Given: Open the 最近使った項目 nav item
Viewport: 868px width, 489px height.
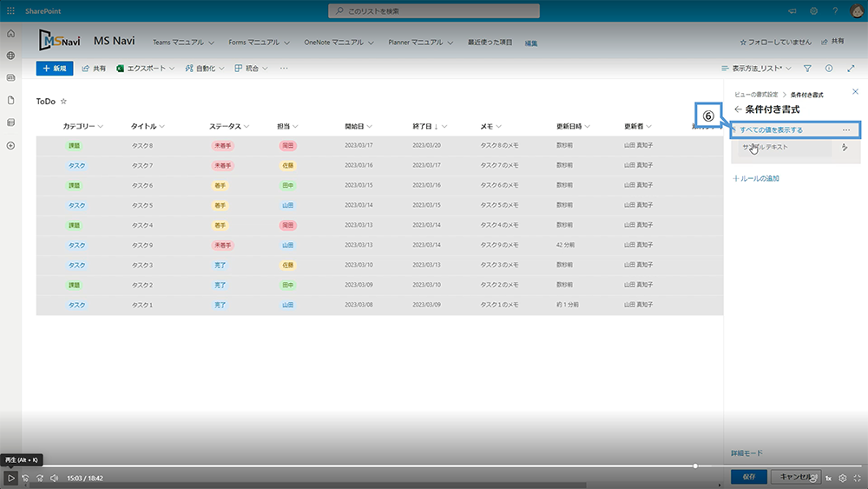Looking at the screenshot, I should click(x=490, y=42).
